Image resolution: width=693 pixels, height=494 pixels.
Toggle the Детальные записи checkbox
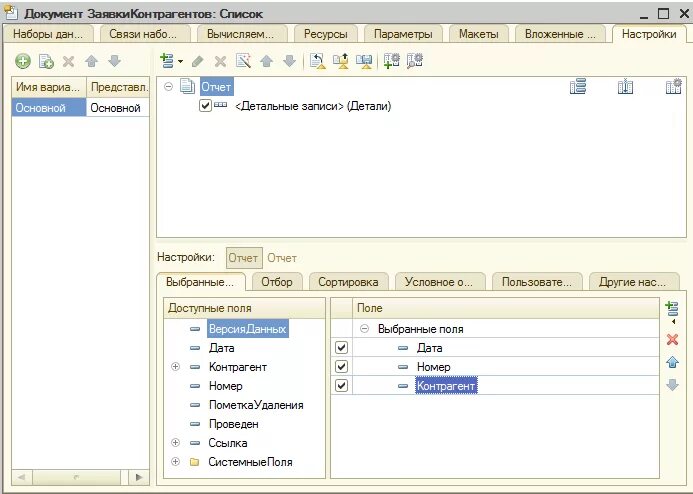pyautogui.click(x=205, y=106)
